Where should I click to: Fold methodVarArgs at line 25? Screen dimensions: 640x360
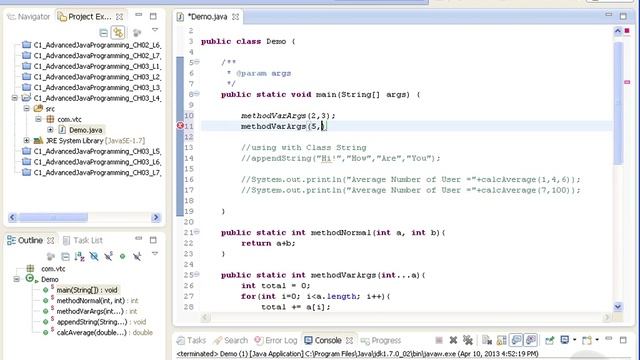197,274
